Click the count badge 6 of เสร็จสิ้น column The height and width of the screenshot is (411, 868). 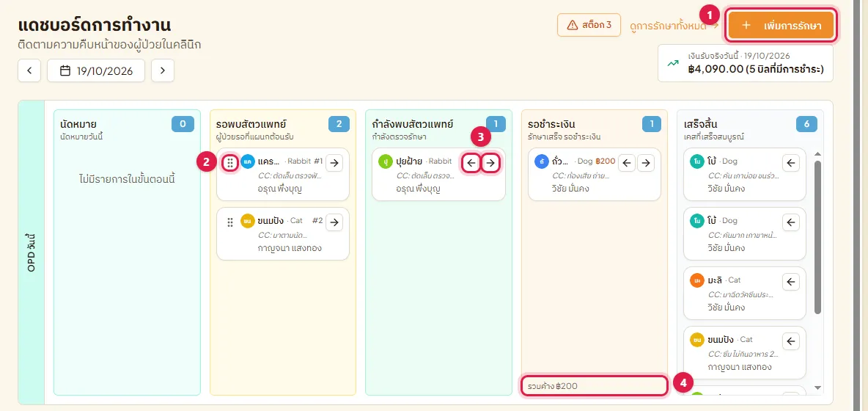pos(806,124)
